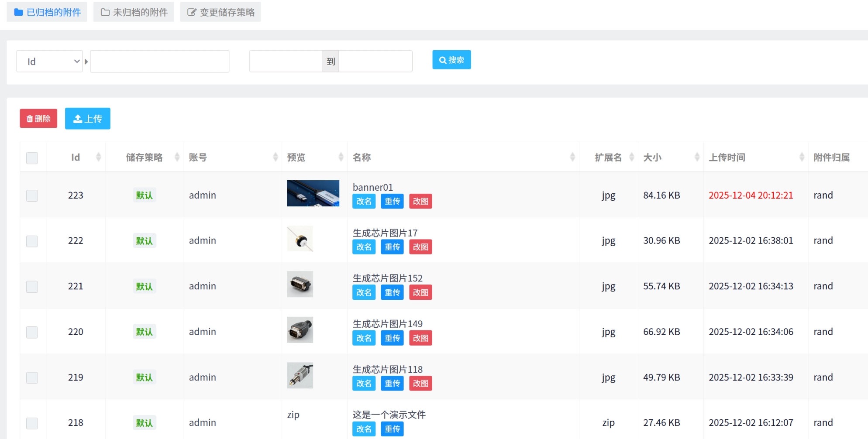Sort by 扩展名 column sort icon
Screen dimensions: 868x439
click(x=631, y=157)
